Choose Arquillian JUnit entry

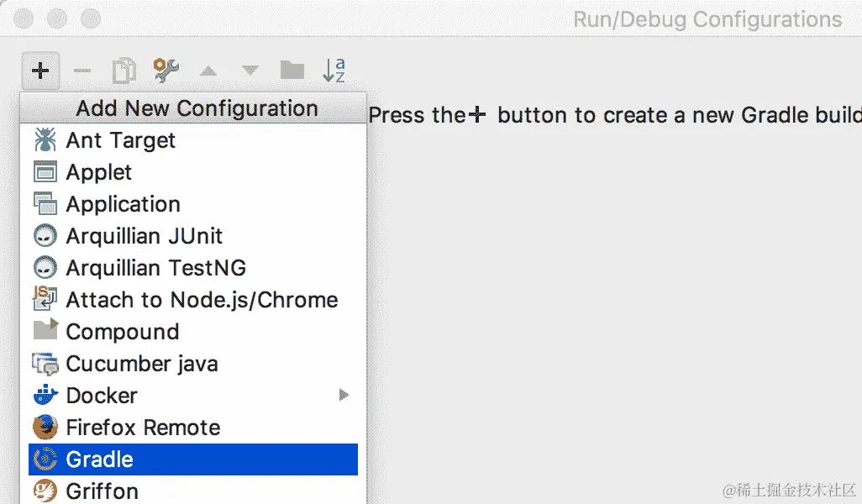click(193, 236)
